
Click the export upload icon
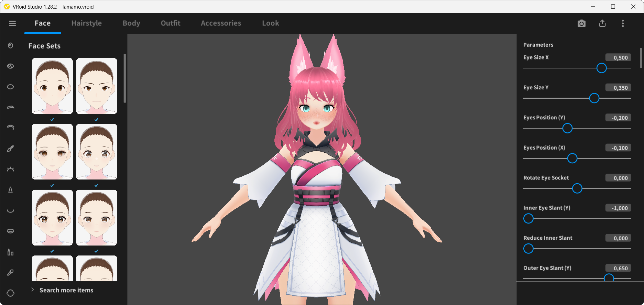pyautogui.click(x=602, y=23)
